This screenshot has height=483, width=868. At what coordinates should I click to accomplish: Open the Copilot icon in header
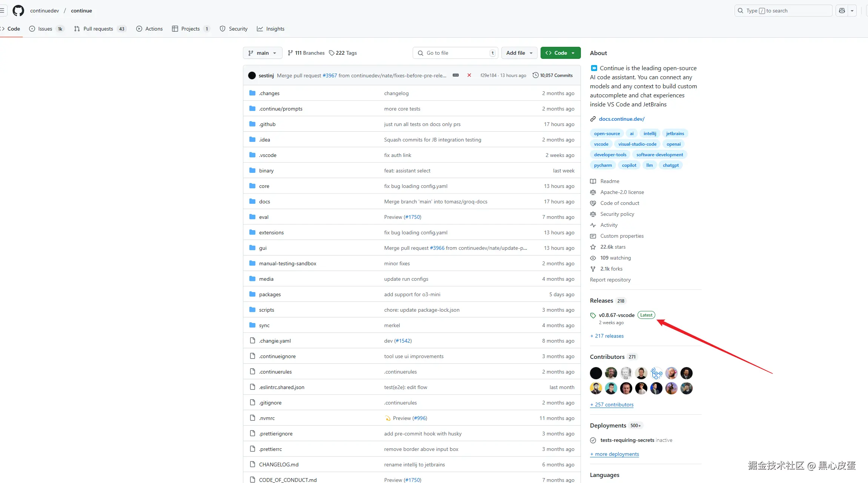(842, 11)
